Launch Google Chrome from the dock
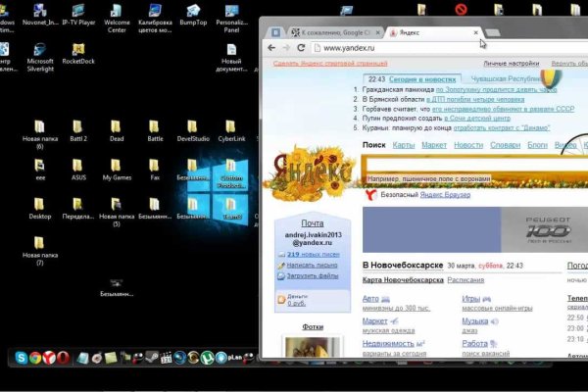 pos(35,359)
